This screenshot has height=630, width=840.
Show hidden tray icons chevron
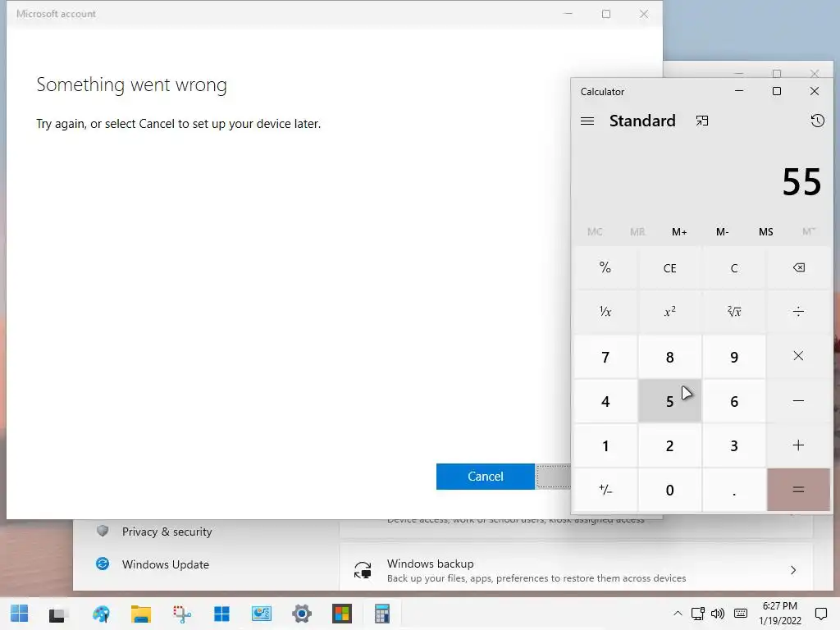point(678,614)
